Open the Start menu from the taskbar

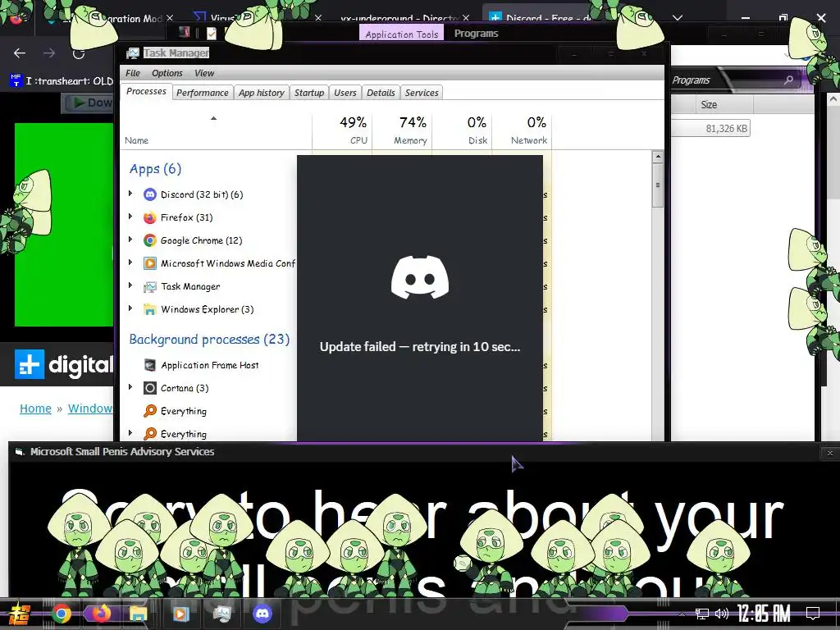pos(19,614)
